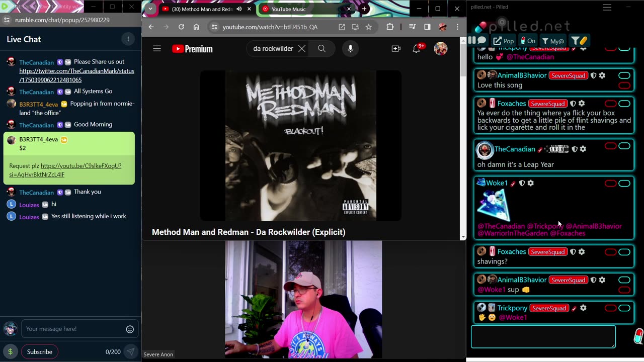Click B3R3TT4_4eva name in $2 rant

39,139
